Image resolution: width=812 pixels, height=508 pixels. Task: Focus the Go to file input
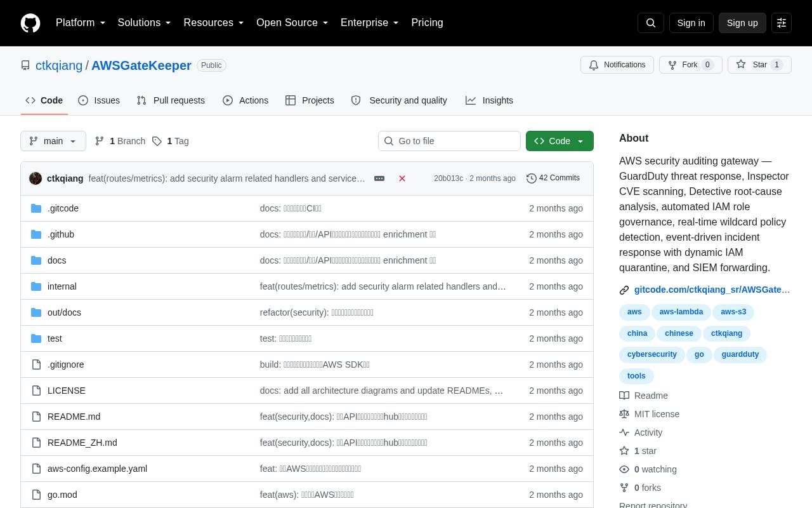449,141
